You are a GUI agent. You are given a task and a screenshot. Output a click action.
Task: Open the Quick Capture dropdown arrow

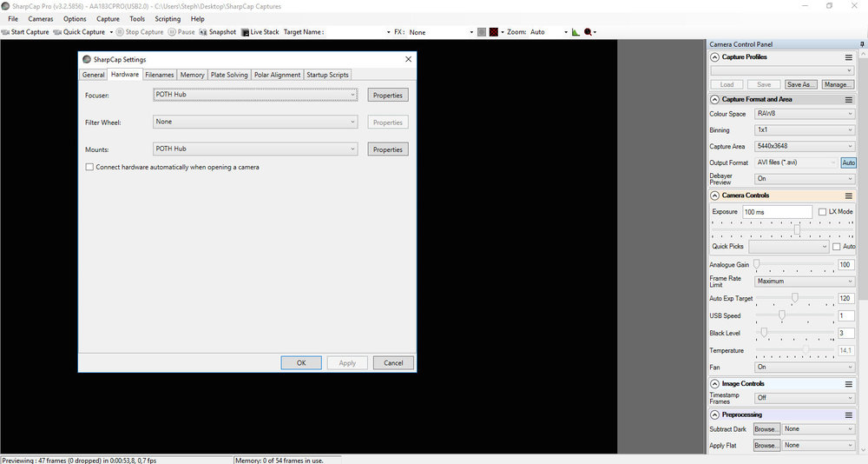pos(111,32)
